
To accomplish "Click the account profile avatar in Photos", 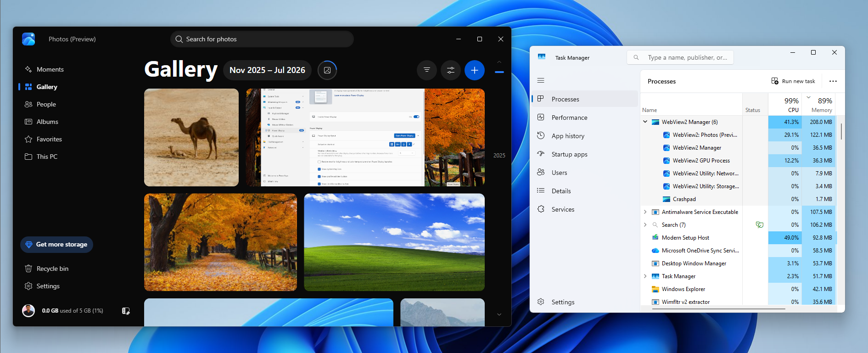I will click(28, 311).
